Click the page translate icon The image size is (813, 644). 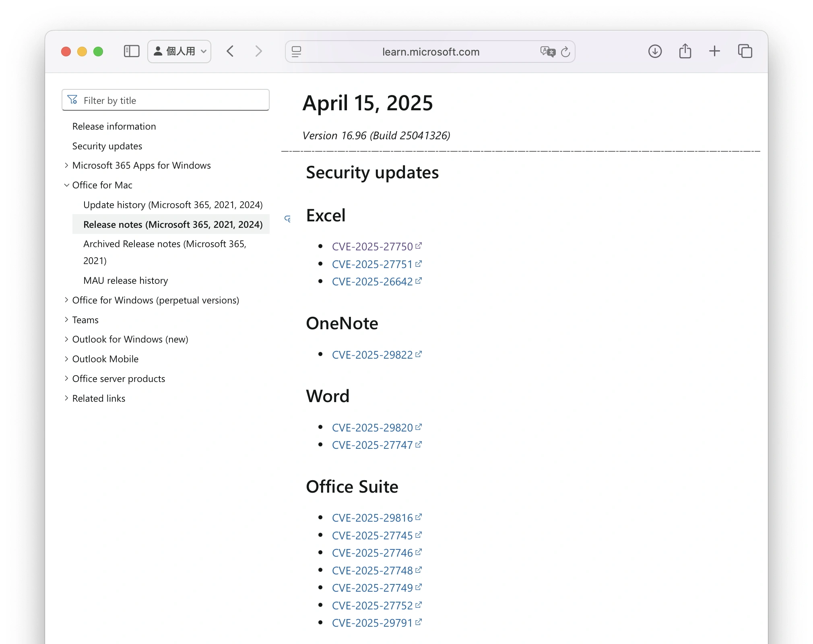tap(547, 52)
